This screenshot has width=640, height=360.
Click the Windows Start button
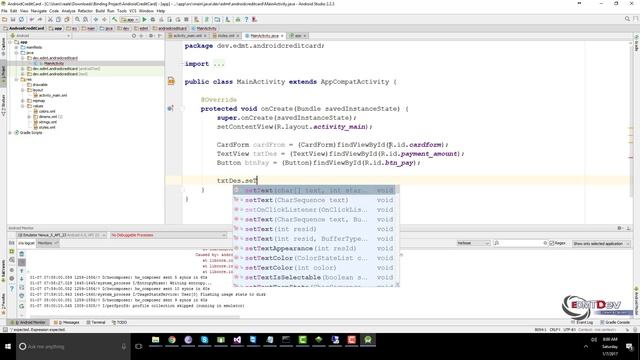8,347
